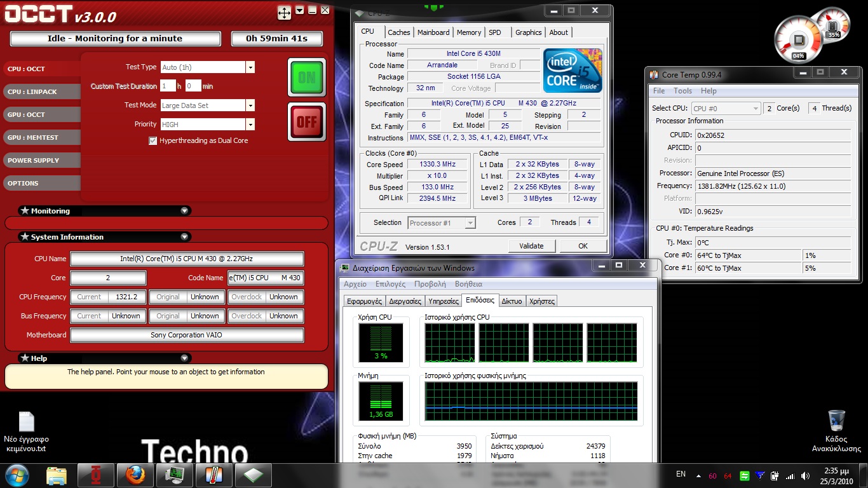This screenshot has height=488, width=868.
Task: Switch to the Caches tab in CPU-Z
Action: [x=399, y=32]
